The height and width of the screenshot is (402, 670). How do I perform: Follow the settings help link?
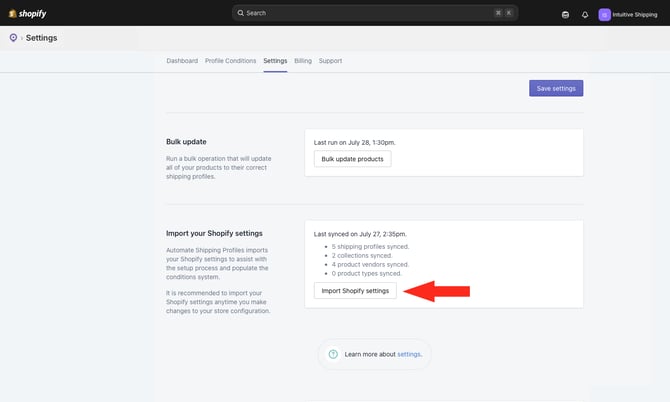click(409, 354)
